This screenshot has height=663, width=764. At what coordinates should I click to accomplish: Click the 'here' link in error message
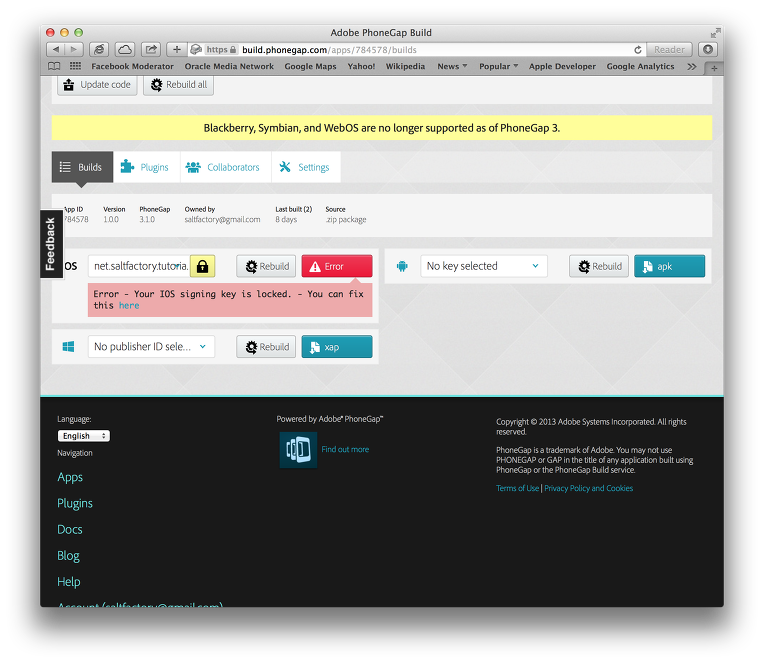click(129, 305)
